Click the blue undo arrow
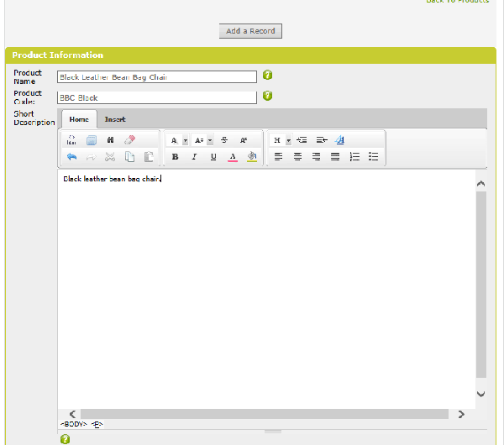This screenshot has width=504, height=445. 71,157
